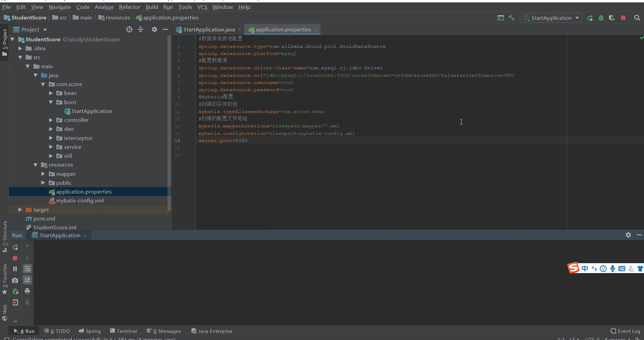The image size is (644, 340).
Task: Toggle soft-wrap in the Run console
Action: pos(27,269)
